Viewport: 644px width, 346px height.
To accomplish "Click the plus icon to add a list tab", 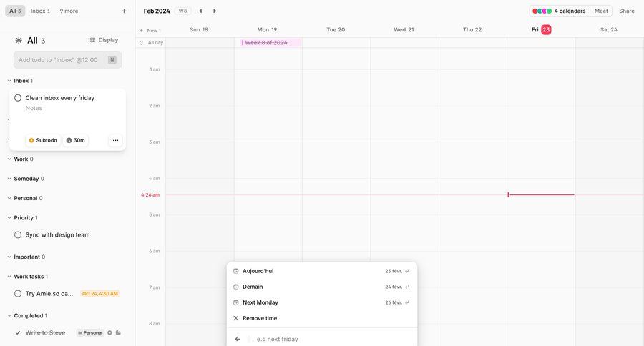I will [124, 11].
